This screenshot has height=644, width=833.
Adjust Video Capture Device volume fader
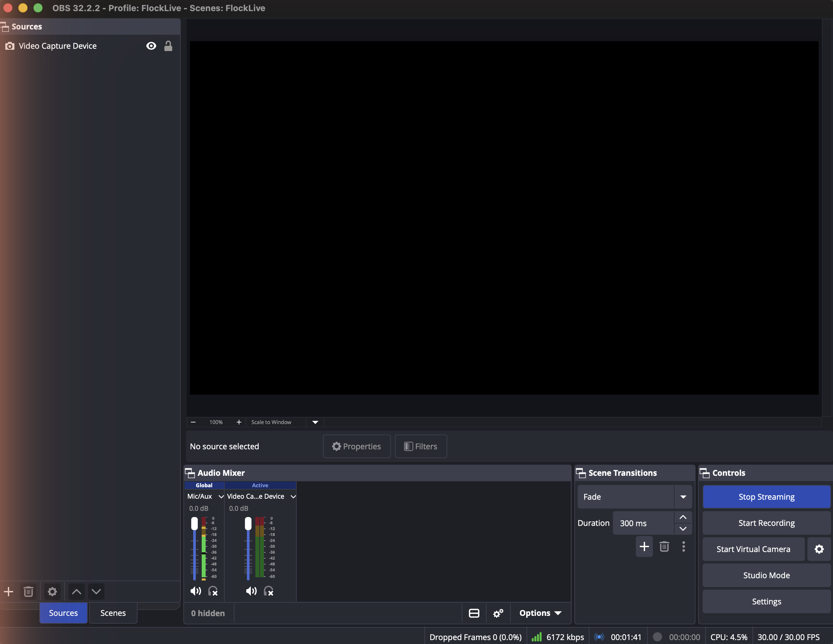tap(248, 524)
